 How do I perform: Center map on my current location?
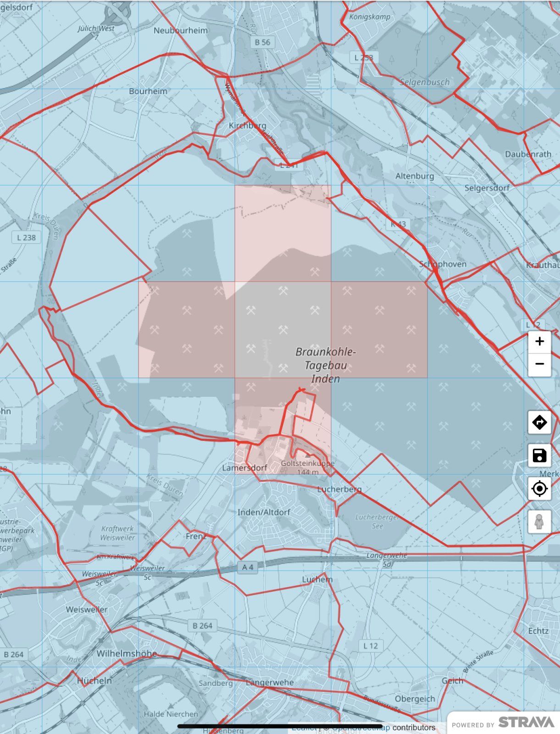539,489
